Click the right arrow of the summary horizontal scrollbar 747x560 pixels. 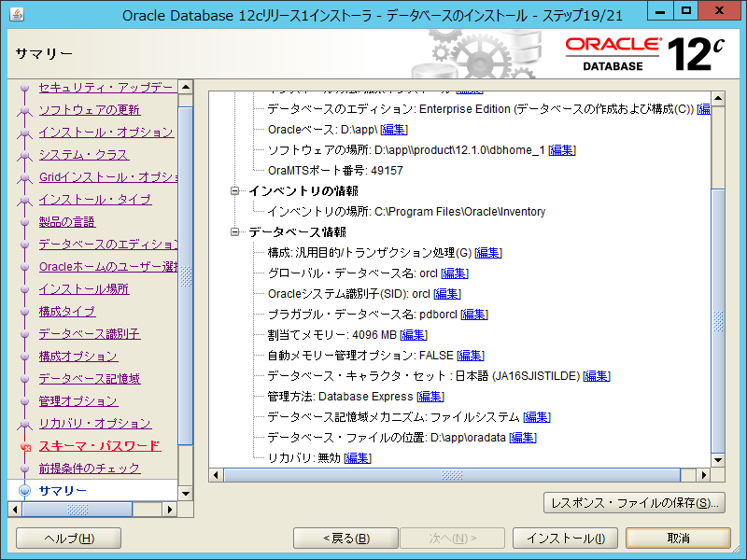[x=702, y=475]
